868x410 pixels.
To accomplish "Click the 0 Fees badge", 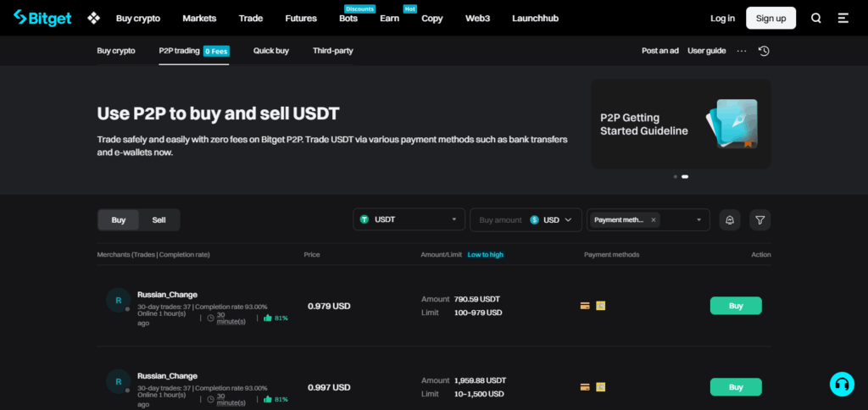I will coord(216,52).
